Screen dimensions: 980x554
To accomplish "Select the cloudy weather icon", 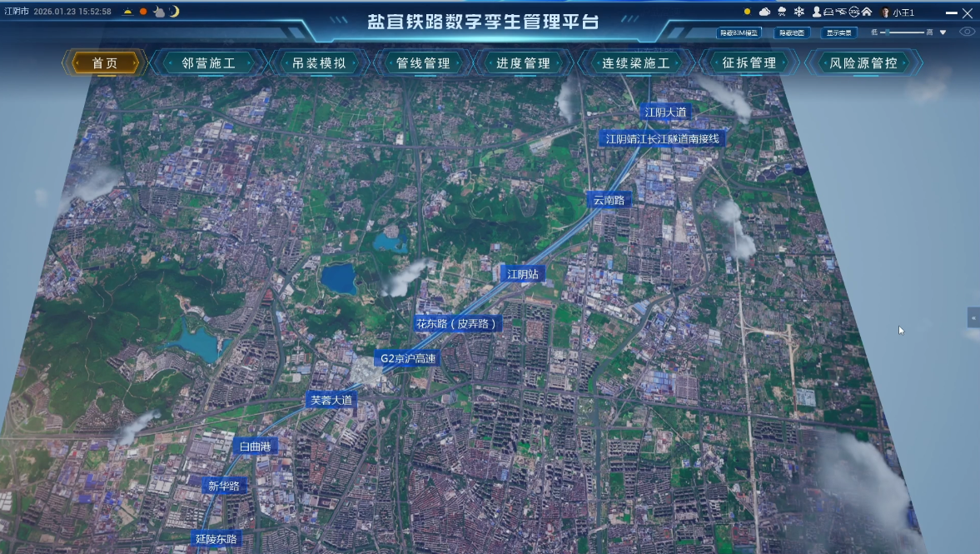I will pos(764,12).
